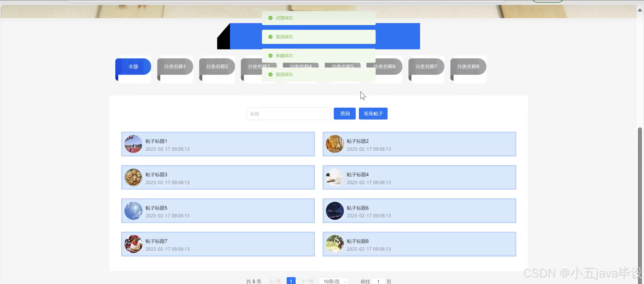Click the 帖子标题2 forest avatar image

[335, 144]
